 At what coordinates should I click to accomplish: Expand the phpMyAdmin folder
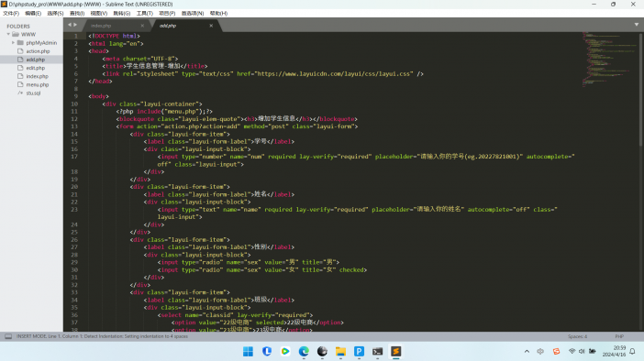point(13,43)
